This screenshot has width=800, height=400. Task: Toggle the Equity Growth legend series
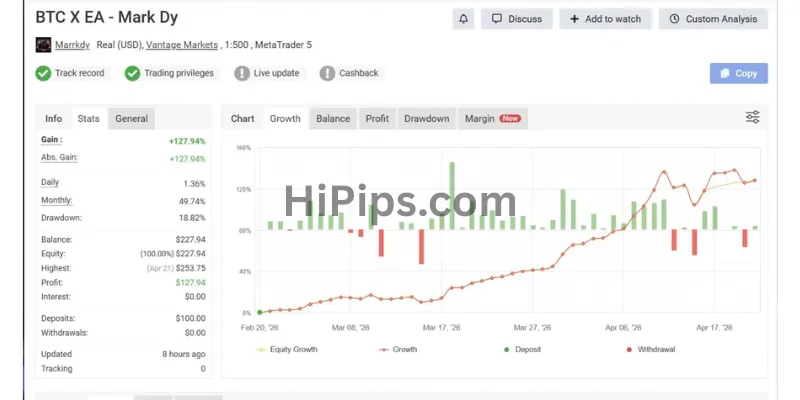tap(287, 349)
